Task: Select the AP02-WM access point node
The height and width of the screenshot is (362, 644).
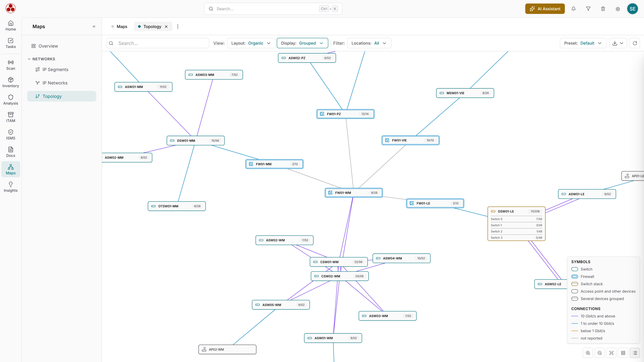Action: [227, 349]
